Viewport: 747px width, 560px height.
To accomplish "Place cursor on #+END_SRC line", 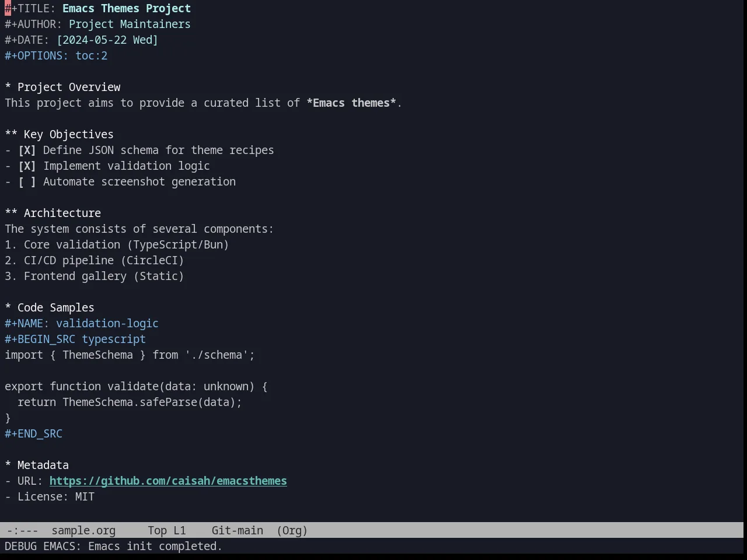I will (x=33, y=433).
